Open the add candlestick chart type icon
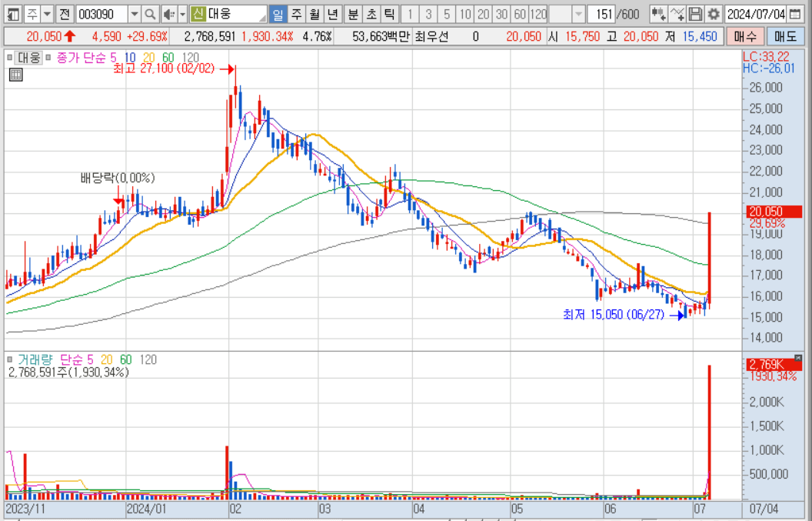Screen dimensions: 812x521 coord(659,14)
